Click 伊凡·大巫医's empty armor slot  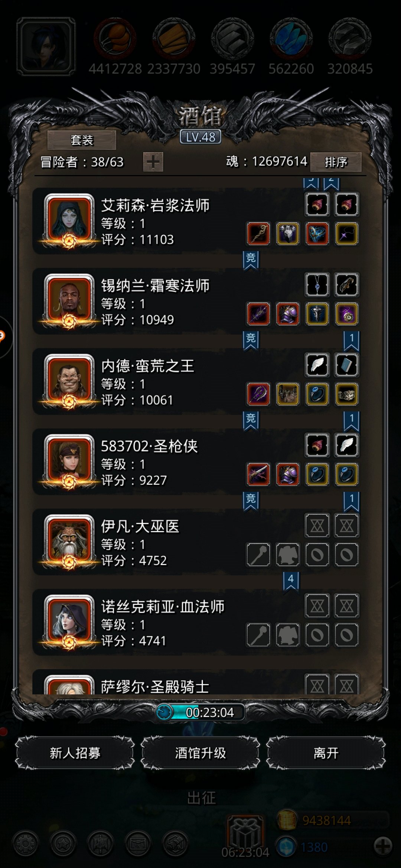[288, 555]
